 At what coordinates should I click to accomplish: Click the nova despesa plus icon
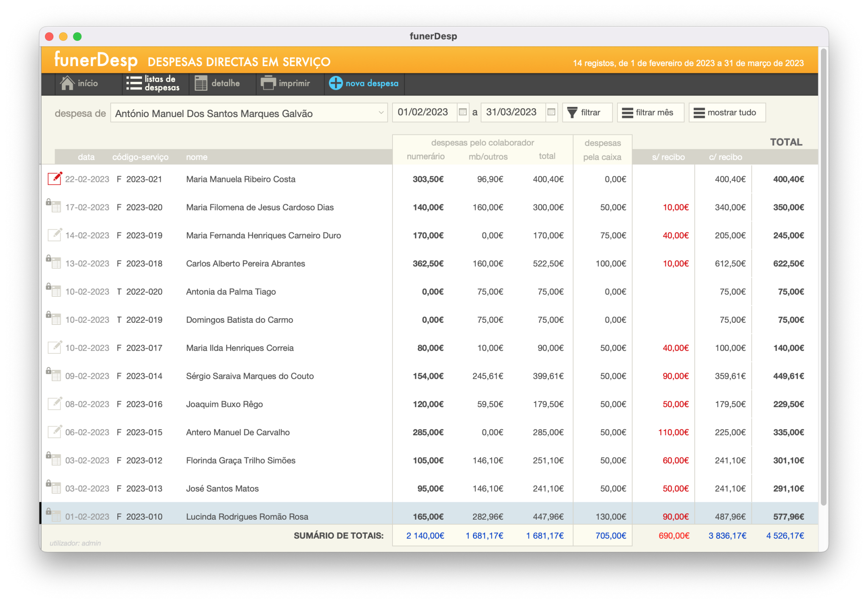(336, 83)
